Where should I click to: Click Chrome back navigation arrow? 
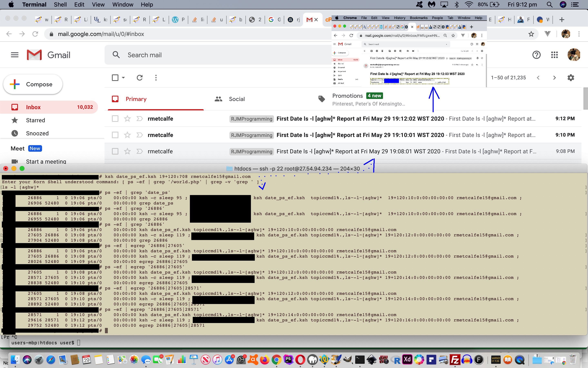coord(9,34)
